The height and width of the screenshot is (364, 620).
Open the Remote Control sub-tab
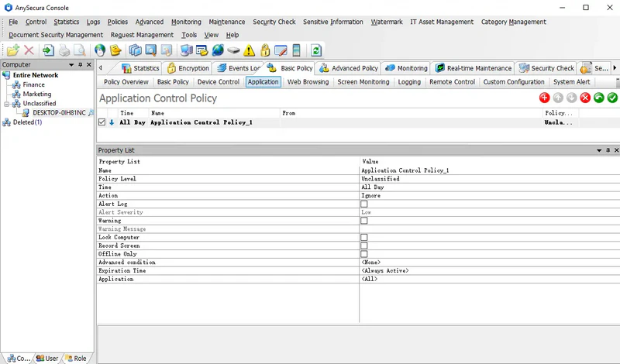pyautogui.click(x=452, y=82)
